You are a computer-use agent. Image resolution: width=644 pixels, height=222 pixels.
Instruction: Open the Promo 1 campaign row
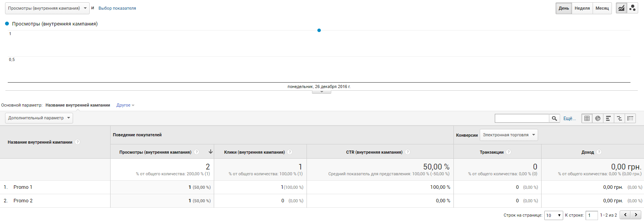click(x=23, y=187)
